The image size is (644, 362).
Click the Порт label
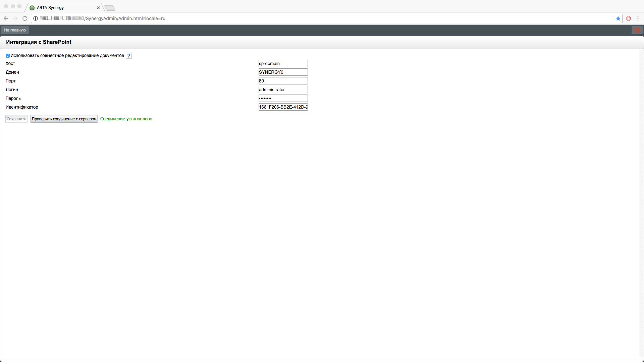click(10, 81)
